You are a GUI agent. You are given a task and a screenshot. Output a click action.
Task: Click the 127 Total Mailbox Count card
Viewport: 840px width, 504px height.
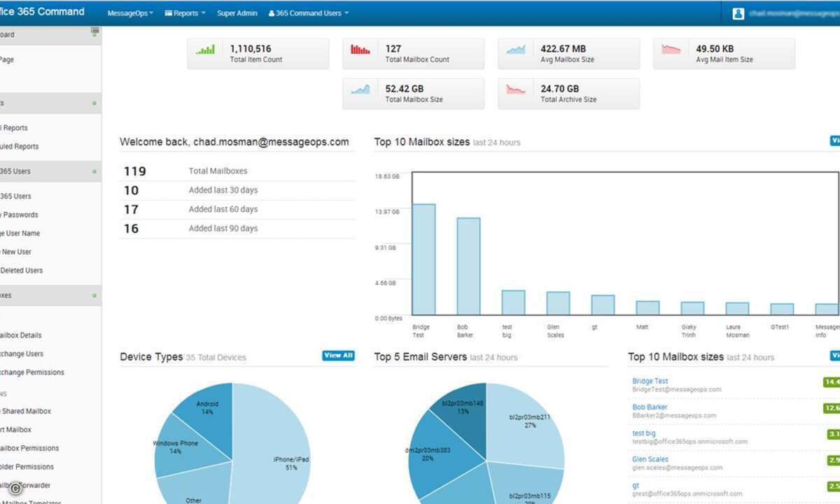pyautogui.click(x=413, y=54)
